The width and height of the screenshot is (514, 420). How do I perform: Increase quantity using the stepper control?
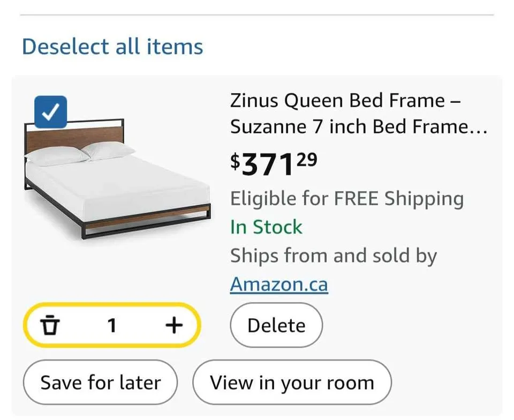click(173, 325)
